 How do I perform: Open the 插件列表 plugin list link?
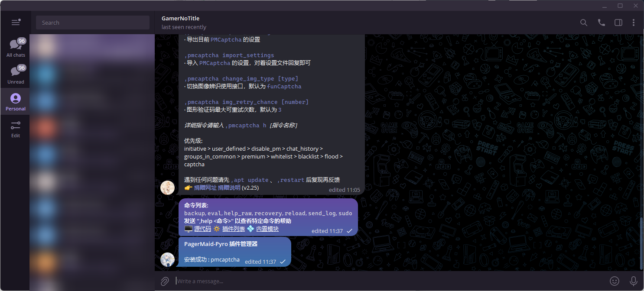pos(234,229)
